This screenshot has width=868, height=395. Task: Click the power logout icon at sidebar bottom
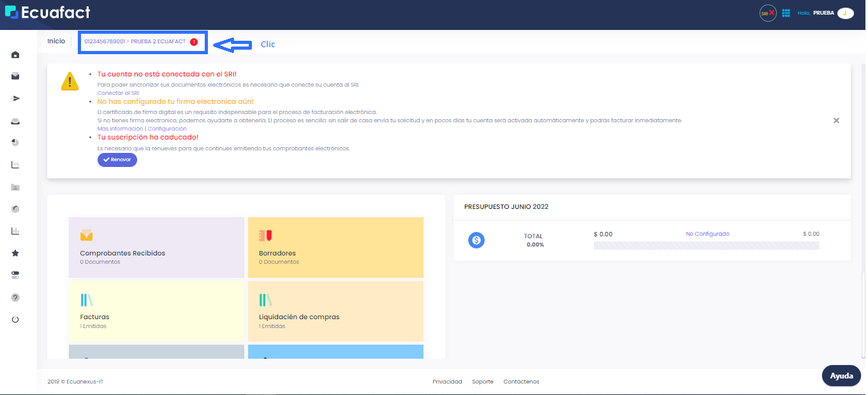(15, 319)
